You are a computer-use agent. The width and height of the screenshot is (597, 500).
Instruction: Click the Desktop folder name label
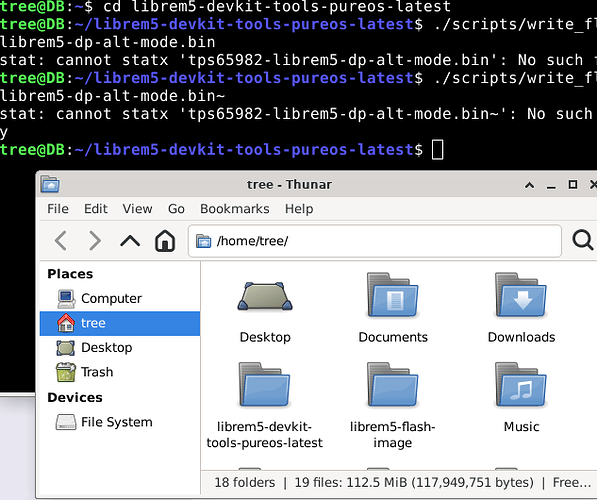click(265, 337)
